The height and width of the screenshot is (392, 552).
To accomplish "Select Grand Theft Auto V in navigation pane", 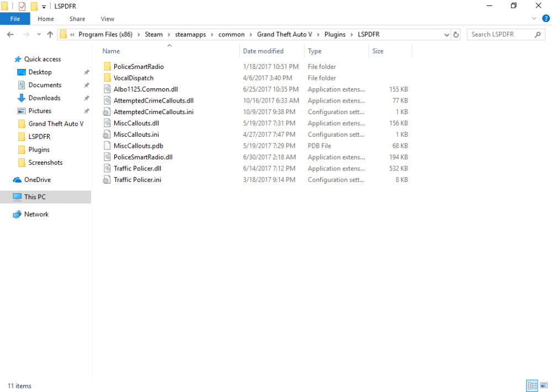I will (x=56, y=123).
